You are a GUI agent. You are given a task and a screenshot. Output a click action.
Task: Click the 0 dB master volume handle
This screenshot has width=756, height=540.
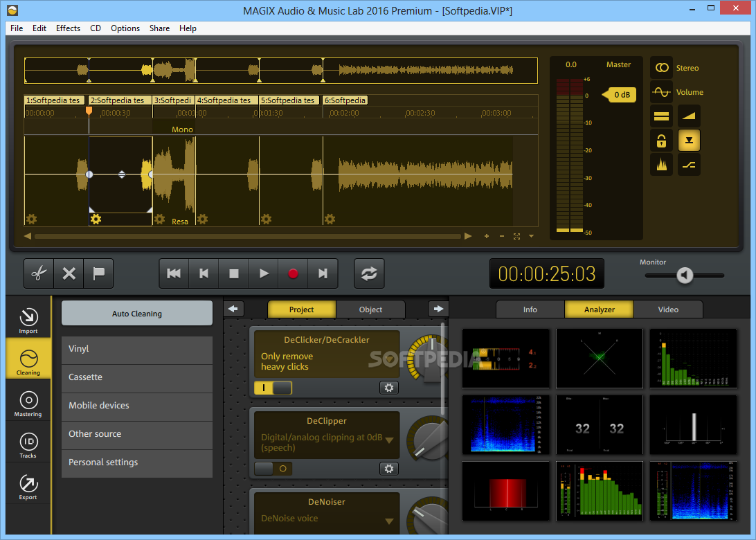point(620,95)
